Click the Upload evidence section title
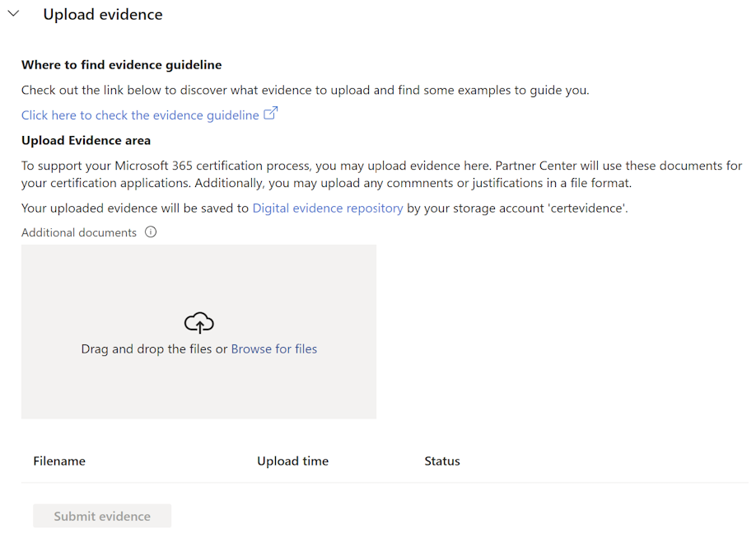Image resolution: width=756 pixels, height=538 pixels. pyautogui.click(x=103, y=15)
